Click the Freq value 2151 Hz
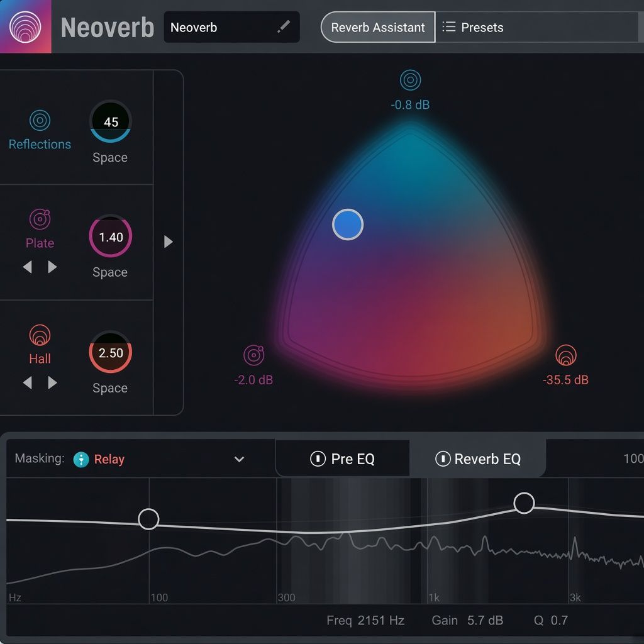Screen dimensions: 644x644 (x=380, y=620)
